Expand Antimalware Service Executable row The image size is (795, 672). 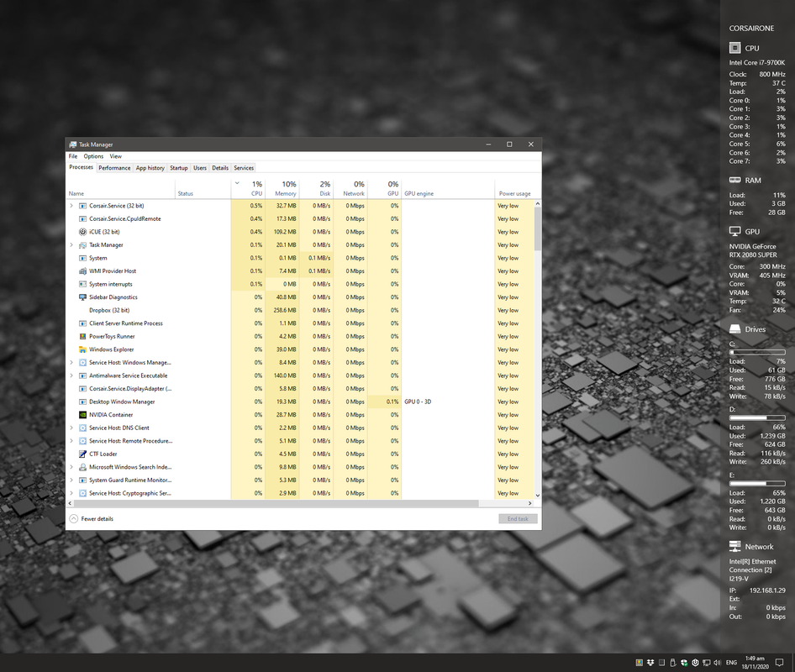tap(71, 376)
